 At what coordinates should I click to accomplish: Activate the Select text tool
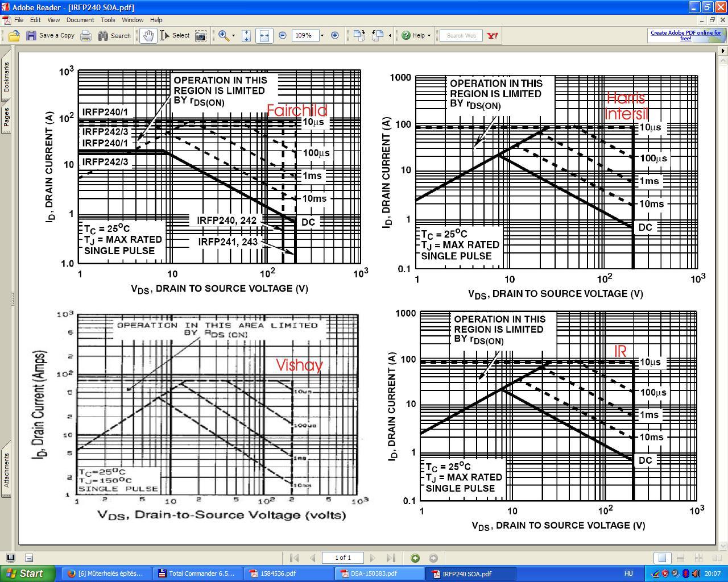pyautogui.click(x=175, y=35)
